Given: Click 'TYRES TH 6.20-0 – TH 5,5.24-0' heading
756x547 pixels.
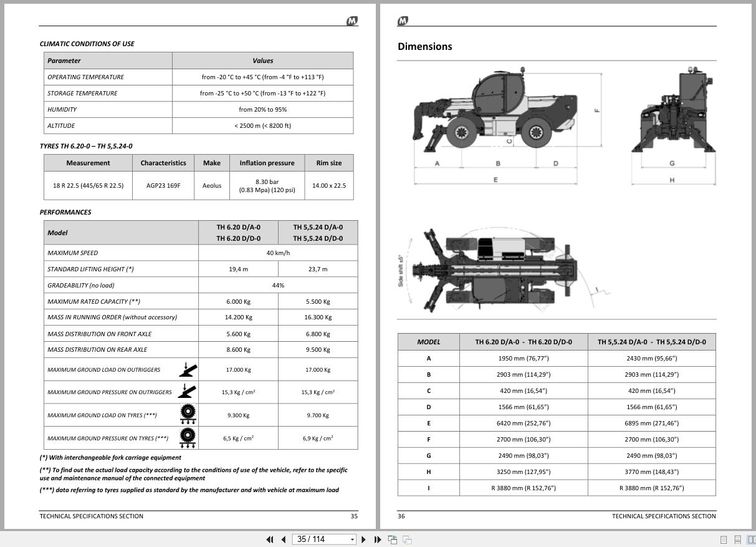Looking at the screenshot, I should click(86, 146).
